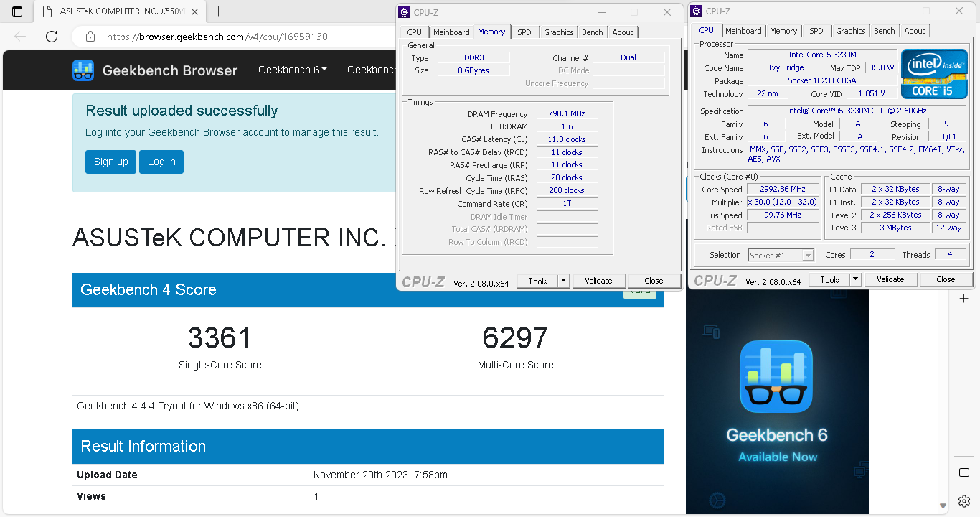The width and height of the screenshot is (980, 517).
Task: Click the browser sidebar plus icon
Action: coord(964,298)
